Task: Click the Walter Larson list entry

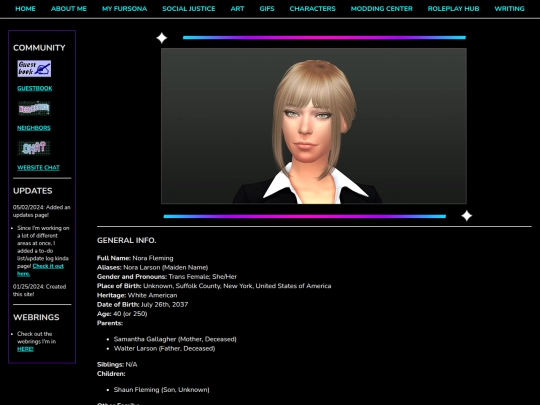Action: pos(164,349)
